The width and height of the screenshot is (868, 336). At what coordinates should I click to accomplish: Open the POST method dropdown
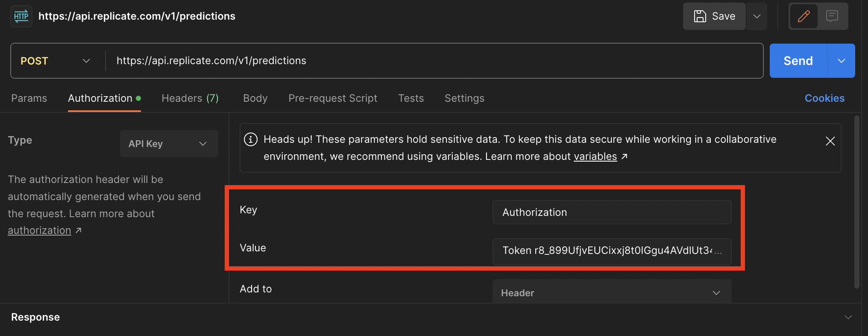[x=56, y=61]
